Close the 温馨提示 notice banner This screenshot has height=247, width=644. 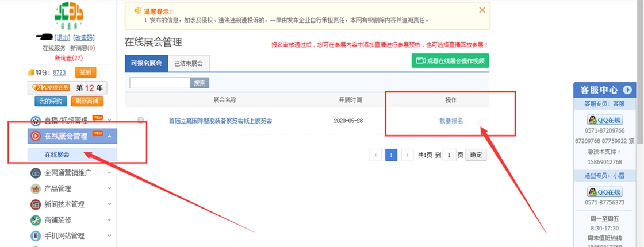[482, 10]
